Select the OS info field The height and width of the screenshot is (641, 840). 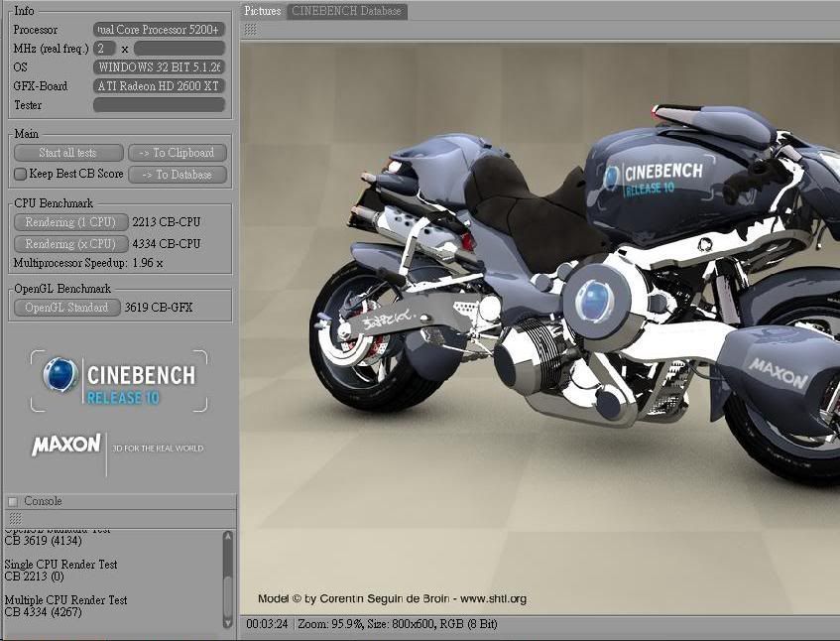[159, 67]
